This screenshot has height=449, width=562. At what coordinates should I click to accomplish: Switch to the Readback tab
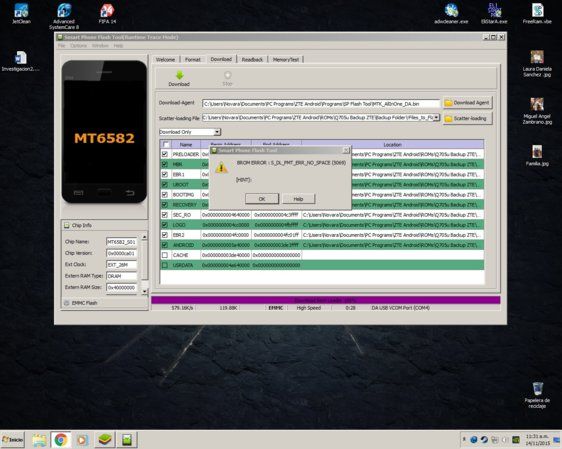pos(252,59)
